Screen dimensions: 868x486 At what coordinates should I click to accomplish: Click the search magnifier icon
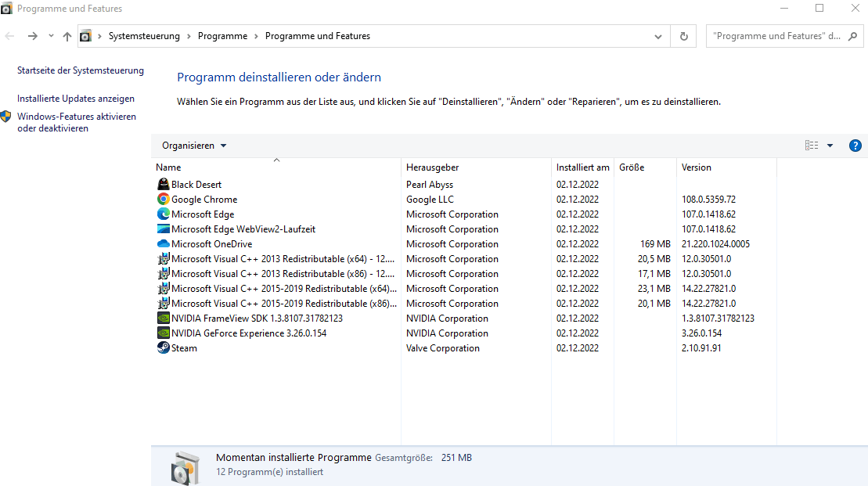[x=852, y=36]
